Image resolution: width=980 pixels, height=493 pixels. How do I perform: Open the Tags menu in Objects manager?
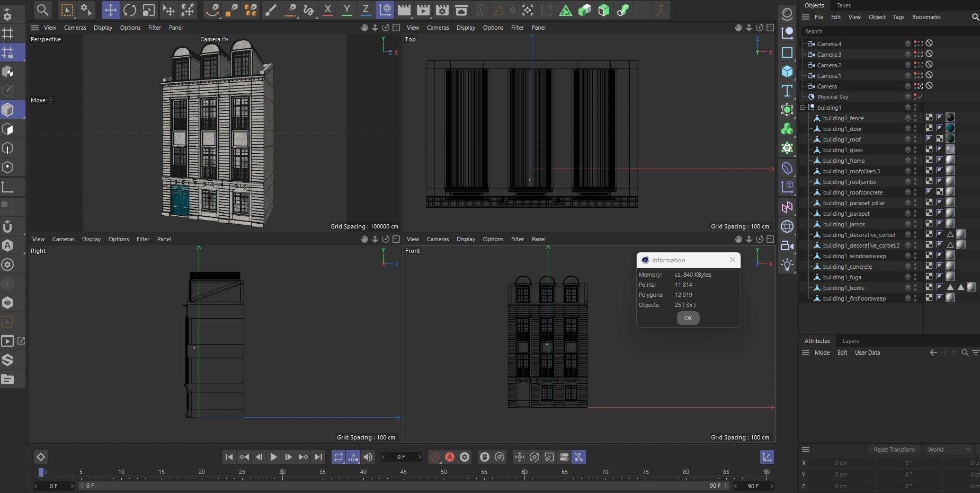pyautogui.click(x=899, y=17)
